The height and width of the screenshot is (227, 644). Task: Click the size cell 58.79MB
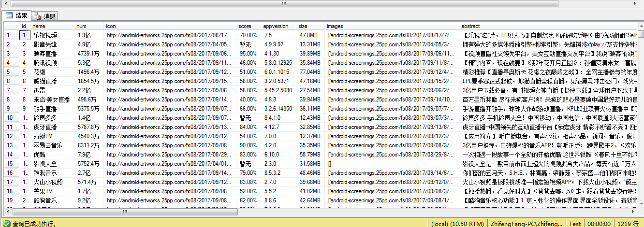311,155
